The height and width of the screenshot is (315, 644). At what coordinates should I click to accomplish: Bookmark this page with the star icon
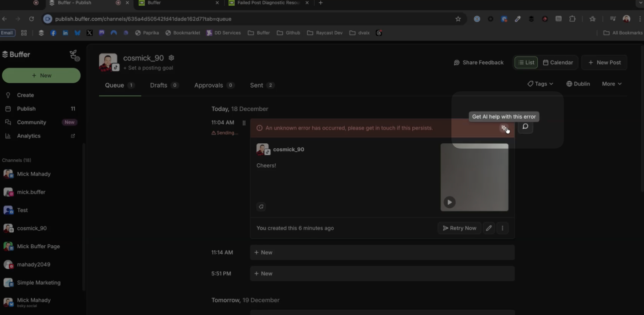point(458,19)
